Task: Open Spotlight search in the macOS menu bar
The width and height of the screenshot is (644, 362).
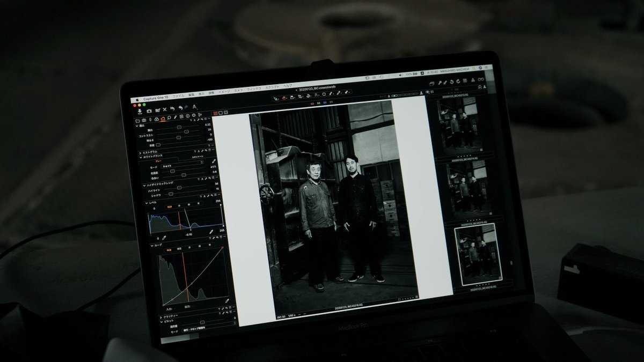Action: (x=474, y=69)
